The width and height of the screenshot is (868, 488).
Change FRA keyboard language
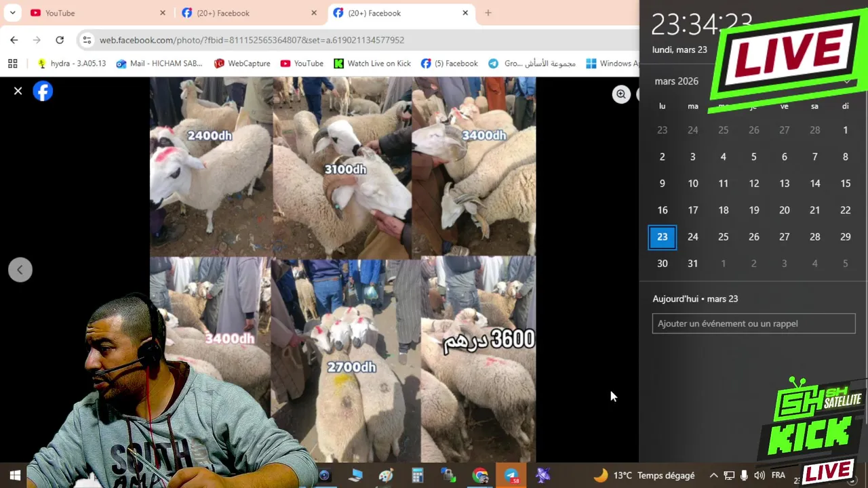point(778,475)
